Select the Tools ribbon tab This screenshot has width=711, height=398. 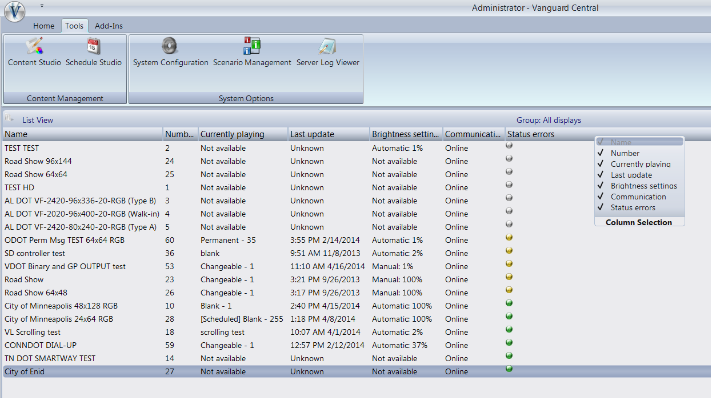pos(74,26)
